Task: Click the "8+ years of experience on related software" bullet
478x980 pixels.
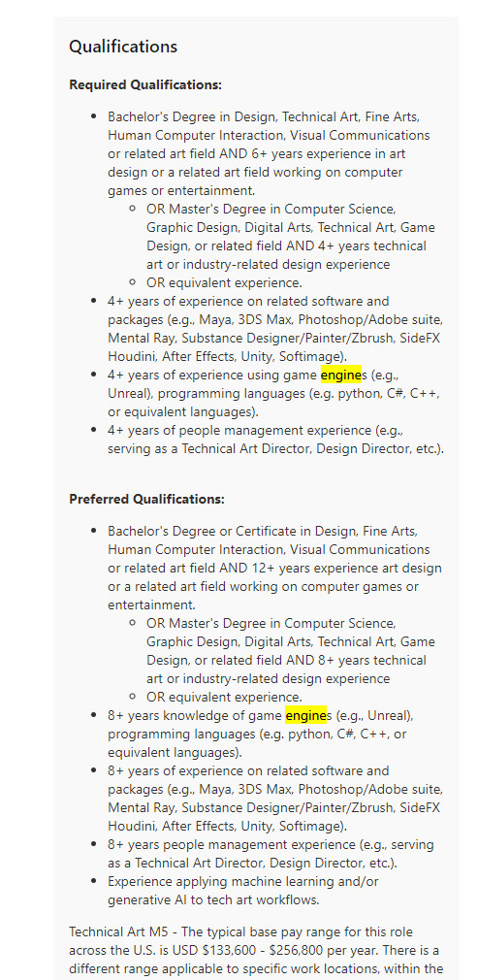Action: pyautogui.click(x=275, y=799)
